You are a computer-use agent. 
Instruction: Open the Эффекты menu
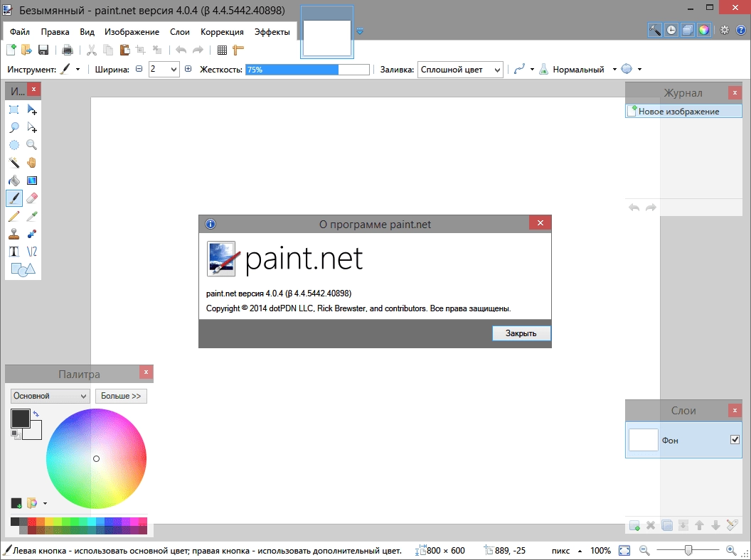(272, 31)
